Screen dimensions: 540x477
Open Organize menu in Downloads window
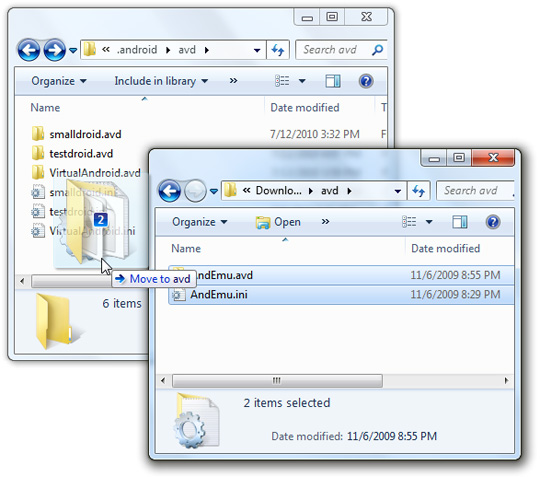[200, 222]
